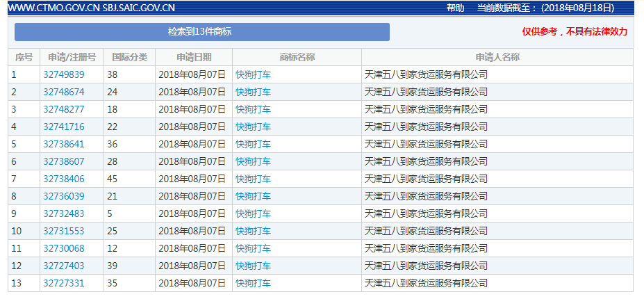The width and height of the screenshot is (644, 299).
Task: Open 快狗打车 trademark in class 12 row
Action: (x=254, y=248)
